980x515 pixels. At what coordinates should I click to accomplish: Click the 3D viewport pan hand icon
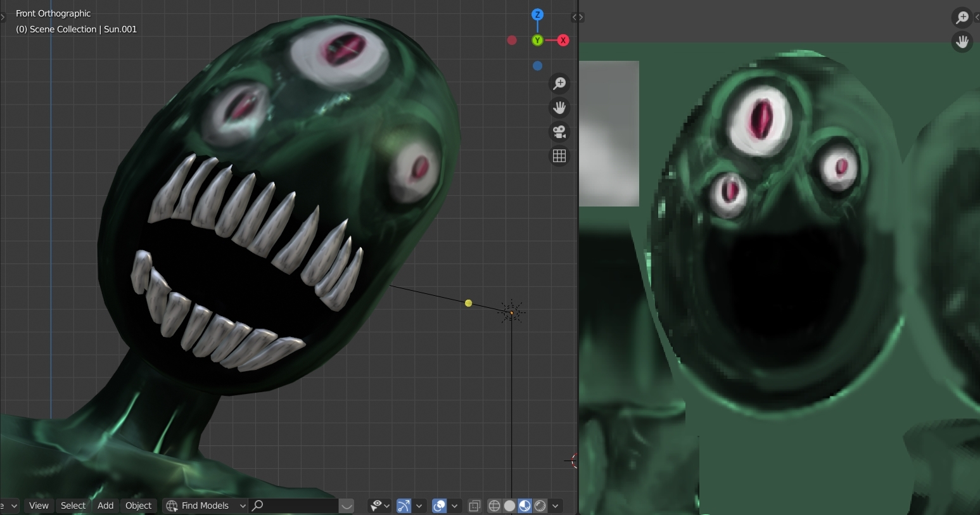pyautogui.click(x=559, y=108)
